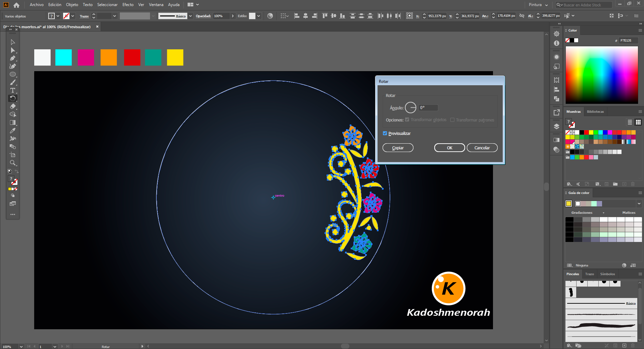Viewport: 644px width, 349px height.
Task: Open stroke color dropdown in control bar
Action: point(73,16)
